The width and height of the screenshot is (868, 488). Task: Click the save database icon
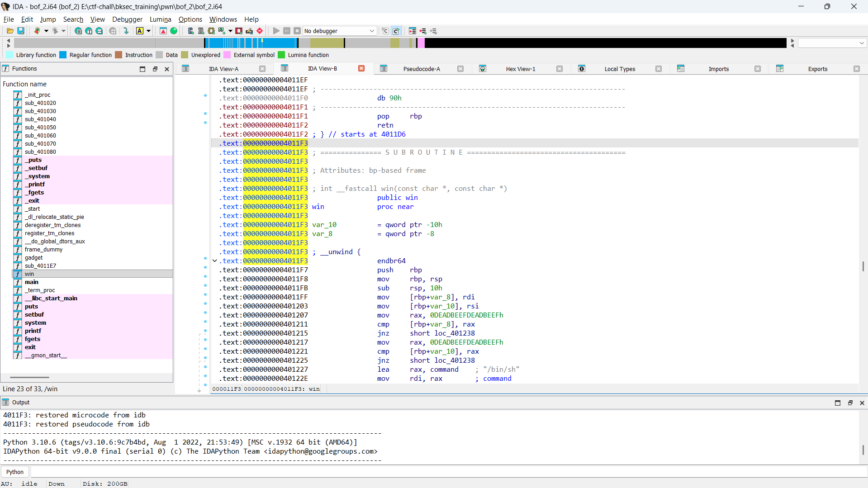21,31
